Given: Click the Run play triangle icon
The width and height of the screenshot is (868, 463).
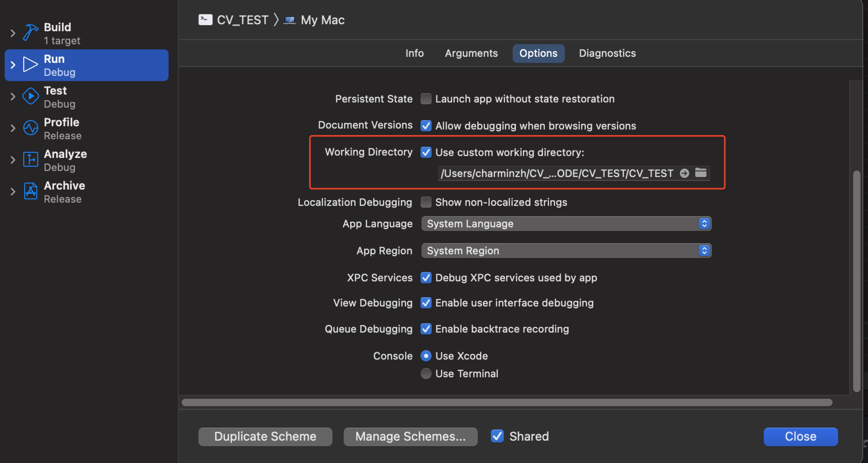Looking at the screenshot, I should (31, 65).
